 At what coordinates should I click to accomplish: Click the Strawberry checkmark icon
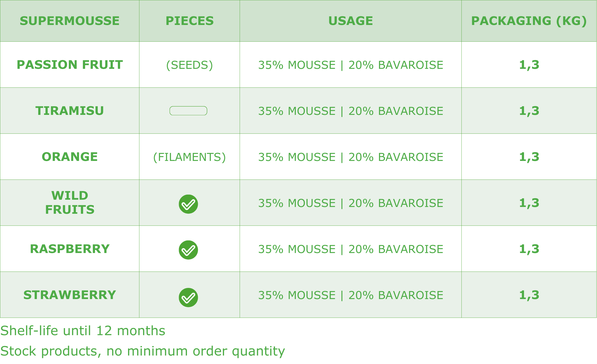click(x=188, y=297)
